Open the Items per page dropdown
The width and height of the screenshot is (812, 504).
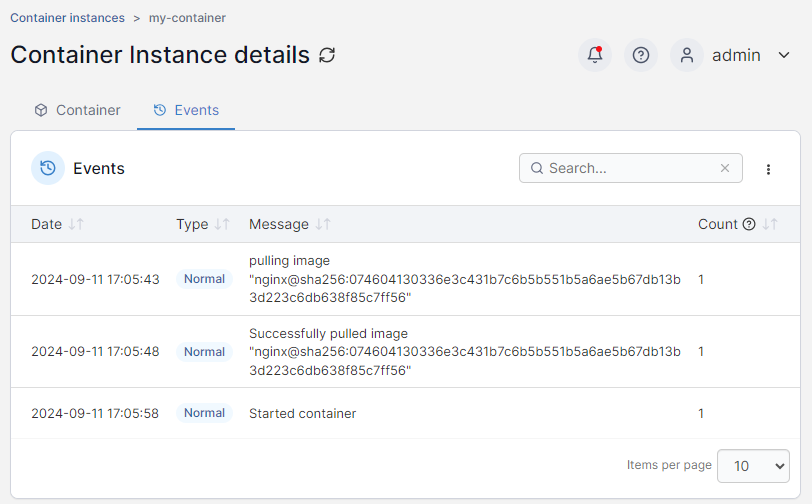click(753, 465)
